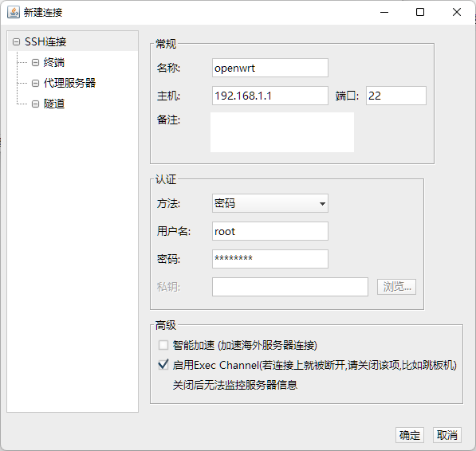This screenshot has width=476, height=451.
Task: Click the 名称 field containing openwrt
Action: pyautogui.click(x=269, y=68)
